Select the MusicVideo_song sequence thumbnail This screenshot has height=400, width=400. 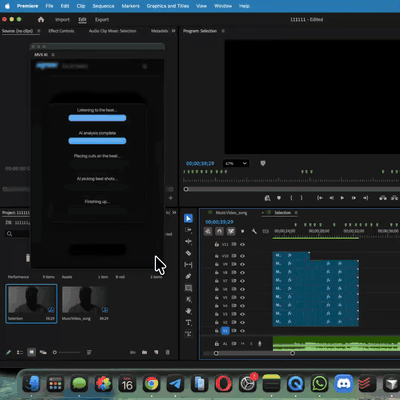point(84,300)
